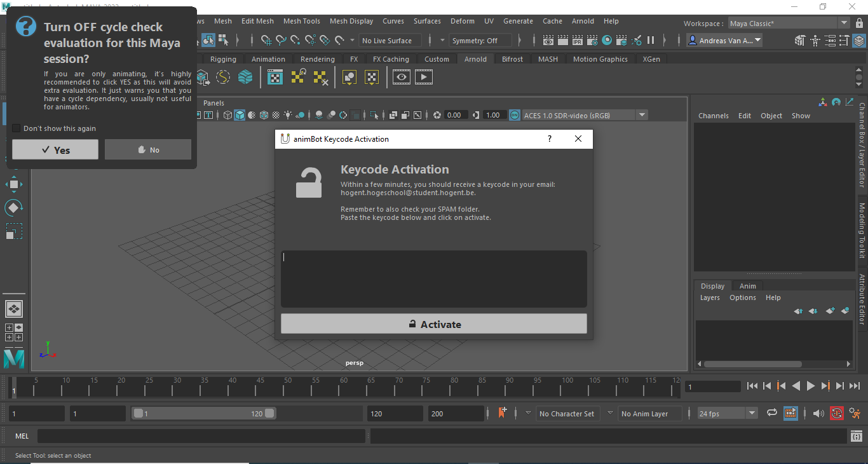Select the Move tool in left toolbox
Screen dimensions: 868x464
14,184
